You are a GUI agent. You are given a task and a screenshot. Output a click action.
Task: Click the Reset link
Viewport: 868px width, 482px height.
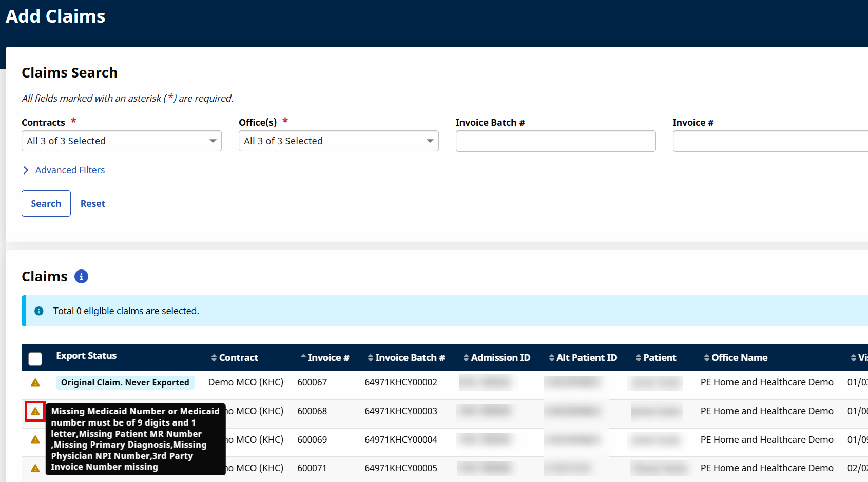pyautogui.click(x=93, y=204)
